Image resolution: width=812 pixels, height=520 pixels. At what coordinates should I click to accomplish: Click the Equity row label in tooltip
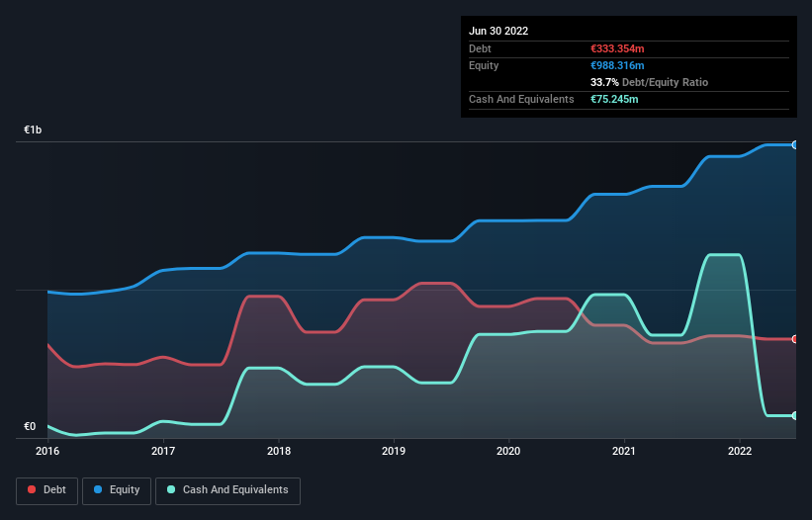(484, 65)
